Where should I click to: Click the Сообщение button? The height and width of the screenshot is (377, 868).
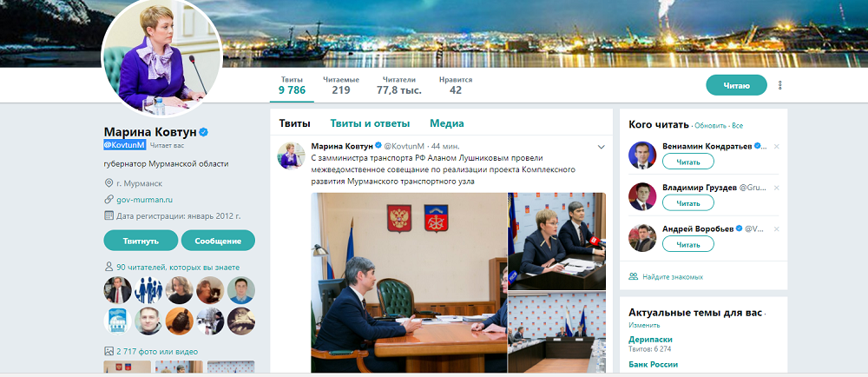218,241
